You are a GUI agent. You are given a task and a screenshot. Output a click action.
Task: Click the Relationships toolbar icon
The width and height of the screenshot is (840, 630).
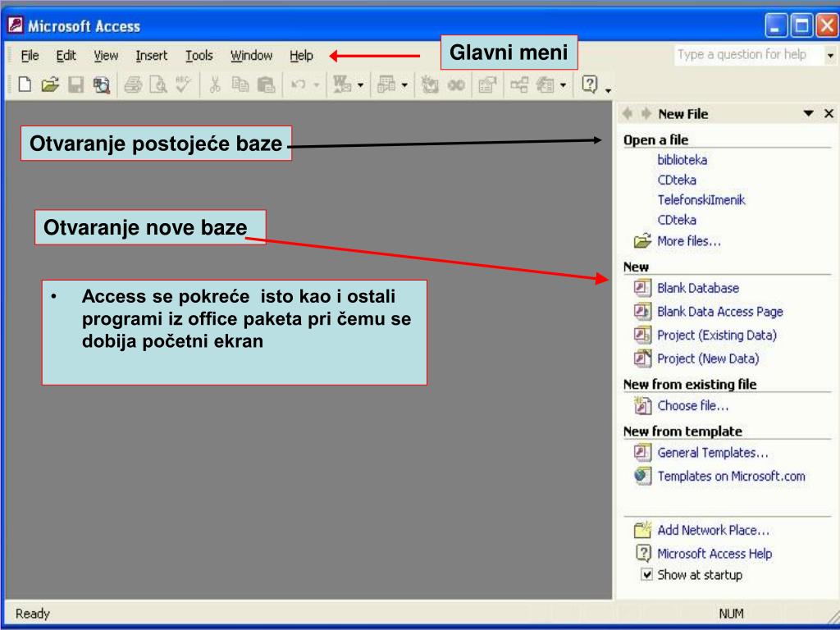point(518,84)
